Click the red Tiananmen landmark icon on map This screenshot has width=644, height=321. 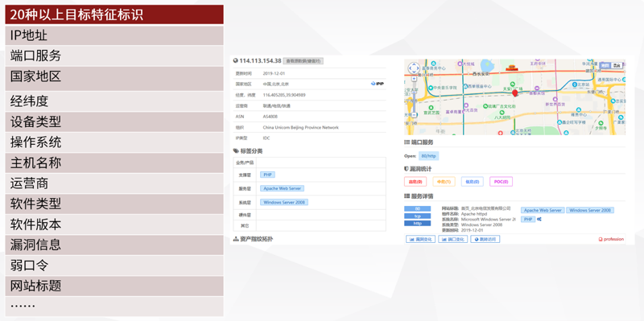click(512, 68)
